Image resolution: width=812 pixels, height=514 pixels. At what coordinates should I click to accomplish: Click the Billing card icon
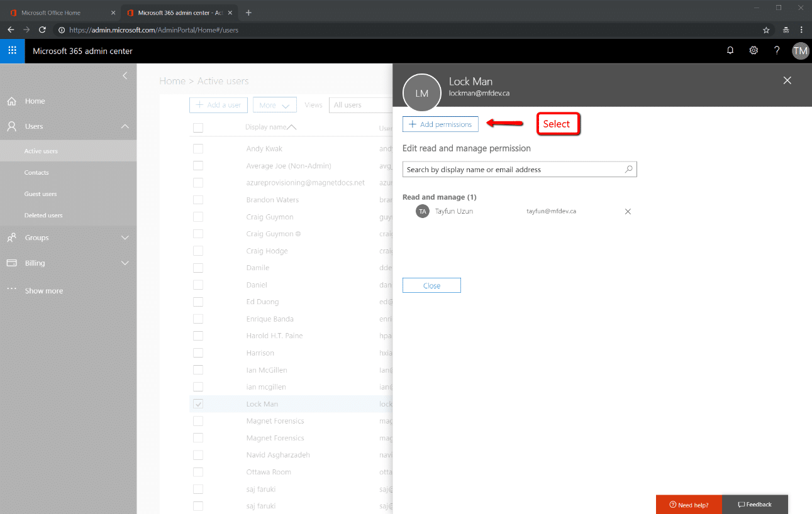pos(11,263)
